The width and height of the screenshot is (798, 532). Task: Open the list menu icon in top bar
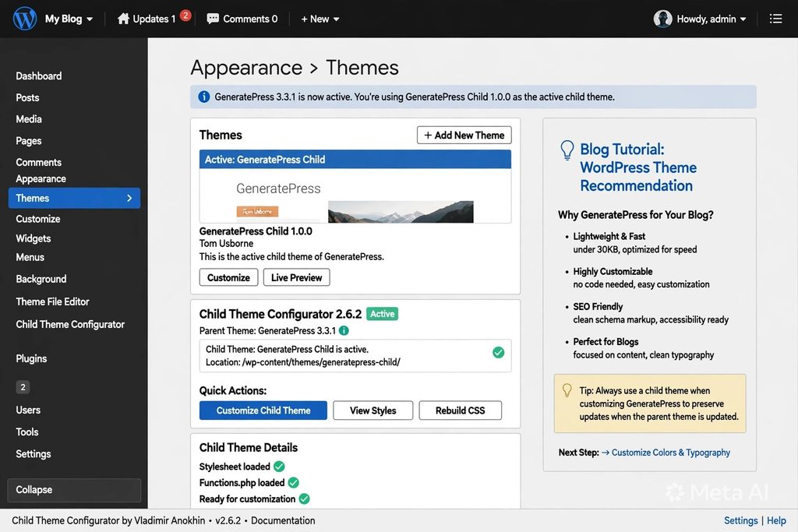pyautogui.click(x=775, y=19)
